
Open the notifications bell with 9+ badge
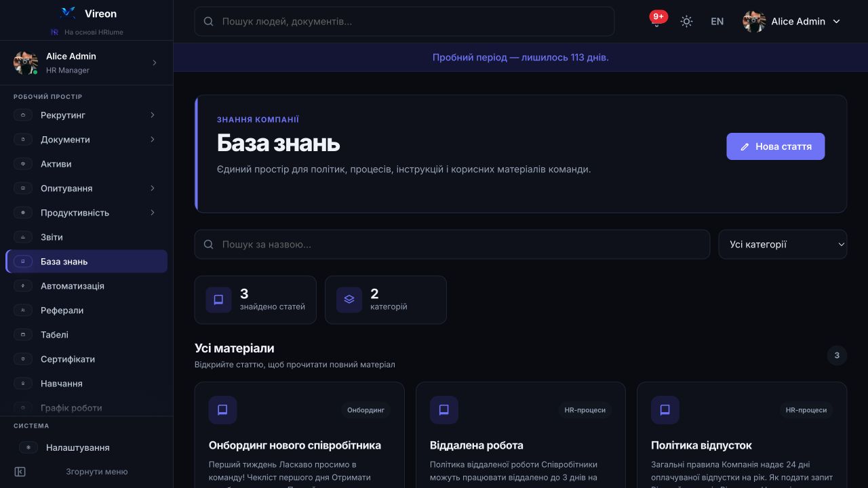pos(657,21)
